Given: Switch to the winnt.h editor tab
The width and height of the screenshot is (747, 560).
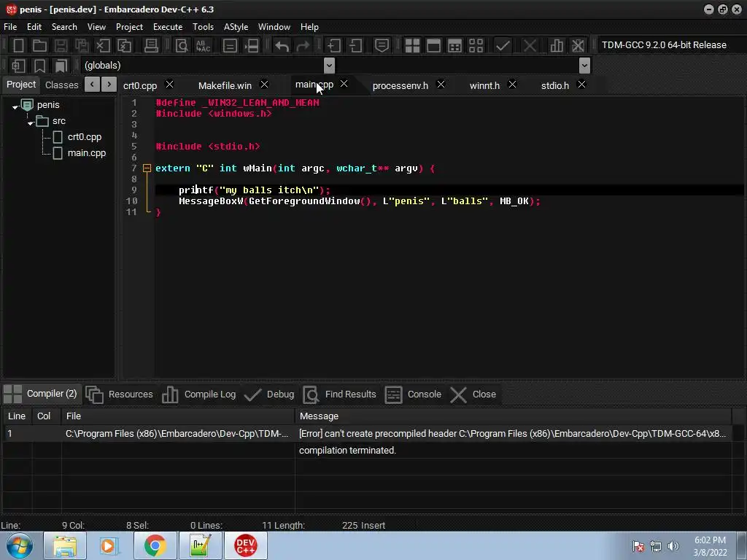Looking at the screenshot, I should (x=484, y=86).
